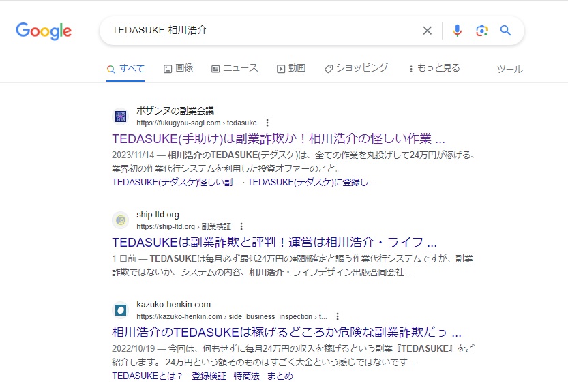Switch to the 動画 tab
The image size is (568, 392).
[291, 68]
